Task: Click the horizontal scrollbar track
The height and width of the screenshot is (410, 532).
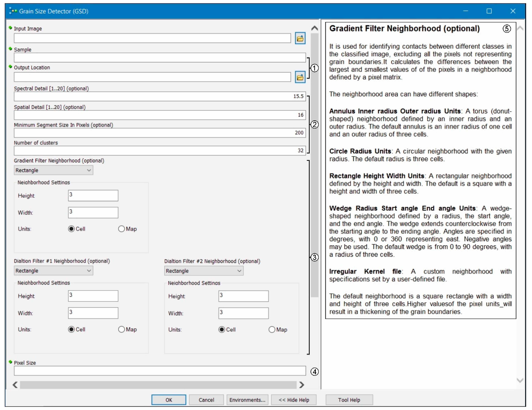Action: (x=158, y=385)
